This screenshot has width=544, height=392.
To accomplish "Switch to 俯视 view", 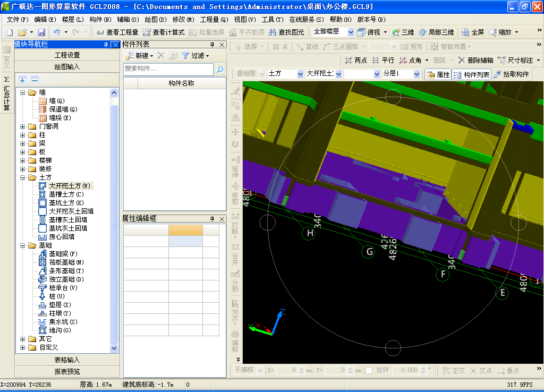I will click(x=369, y=32).
